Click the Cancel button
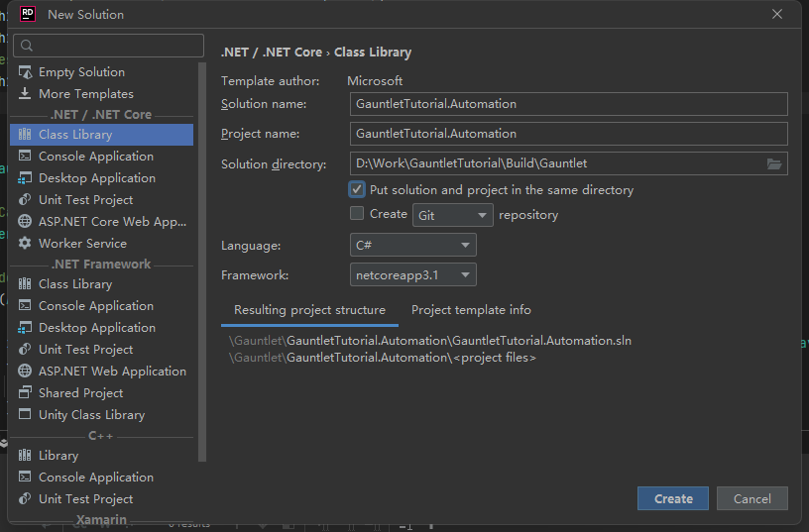 [x=751, y=498]
